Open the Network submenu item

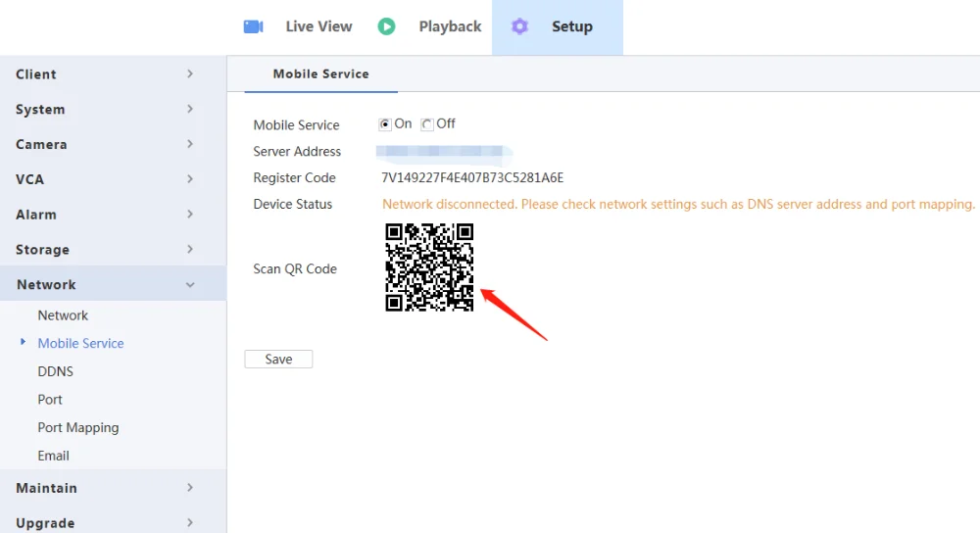coord(63,315)
